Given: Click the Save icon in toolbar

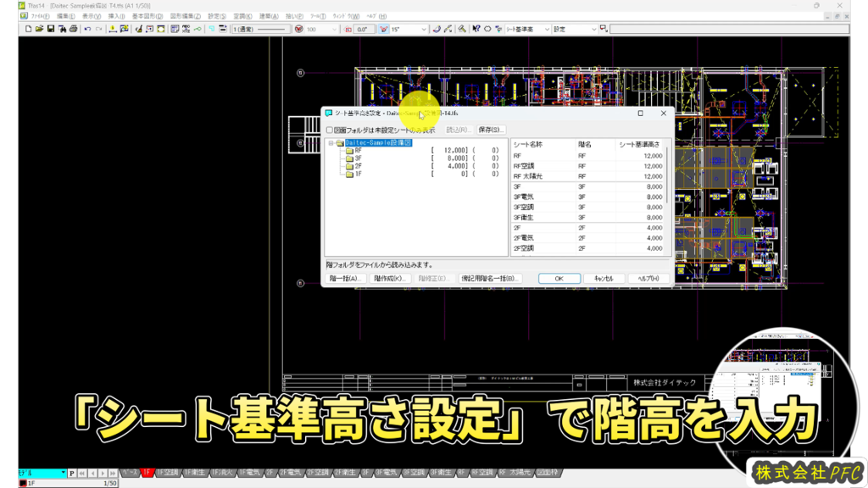Looking at the screenshot, I should (x=51, y=29).
